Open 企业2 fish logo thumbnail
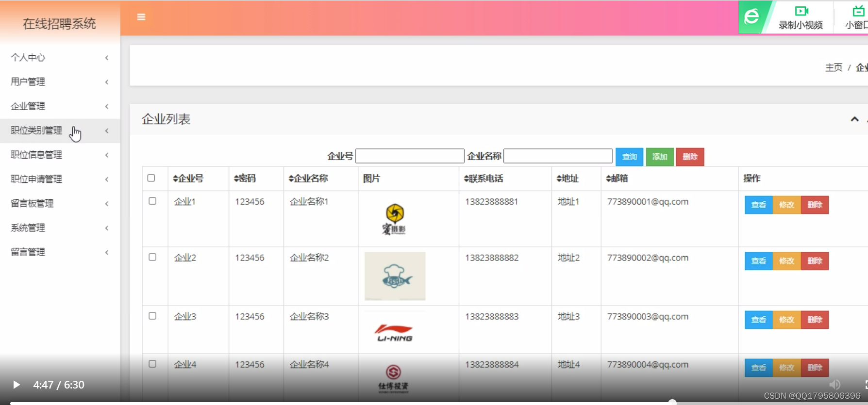Image resolution: width=868 pixels, height=405 pixels. tap(395, 276)
